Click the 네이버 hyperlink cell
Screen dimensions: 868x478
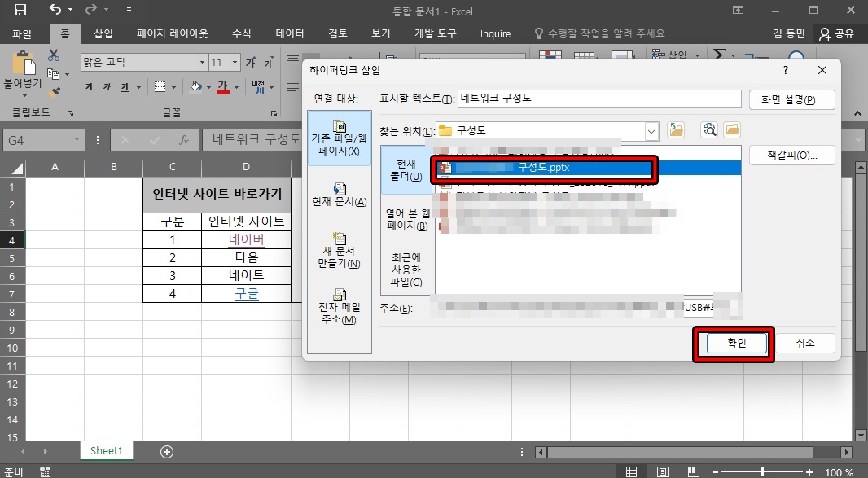coord(247,240)
